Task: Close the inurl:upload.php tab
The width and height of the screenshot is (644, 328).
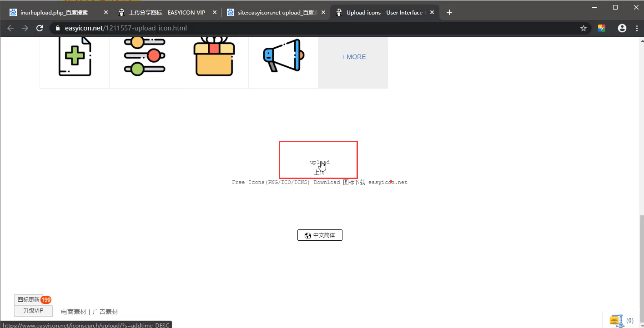Action: click(x=106, y=13)
